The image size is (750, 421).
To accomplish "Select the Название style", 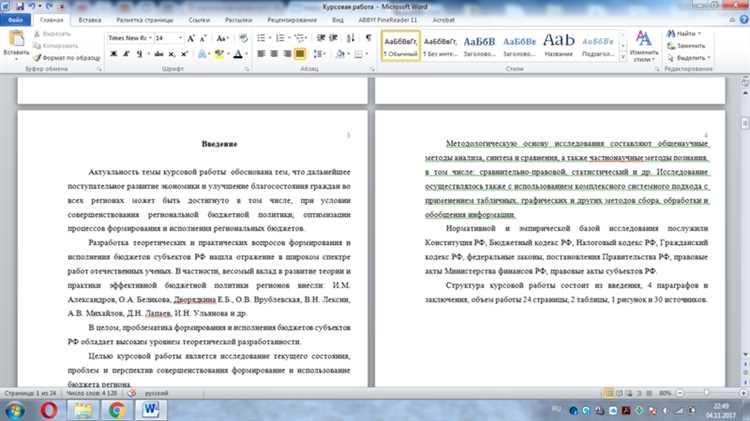I will pos(559,46).
